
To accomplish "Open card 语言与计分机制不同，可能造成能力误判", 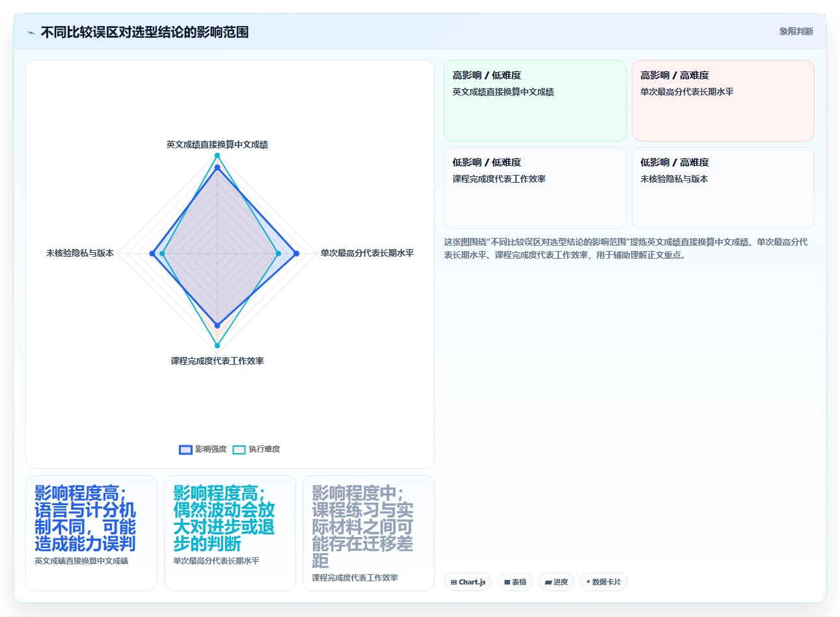I will (91, 533).
